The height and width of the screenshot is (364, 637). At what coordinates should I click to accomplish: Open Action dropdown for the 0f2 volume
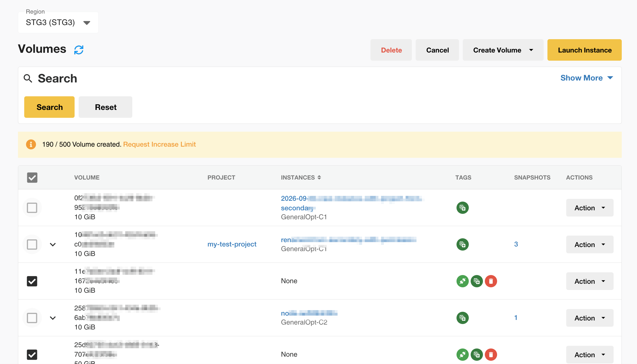coord(590,208)
